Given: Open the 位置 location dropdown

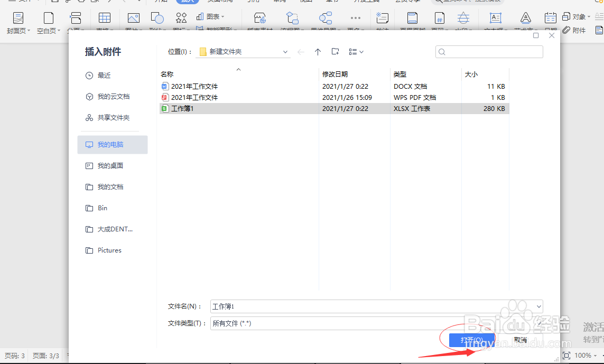Looking at the screenshot, I should click(285, 52).
